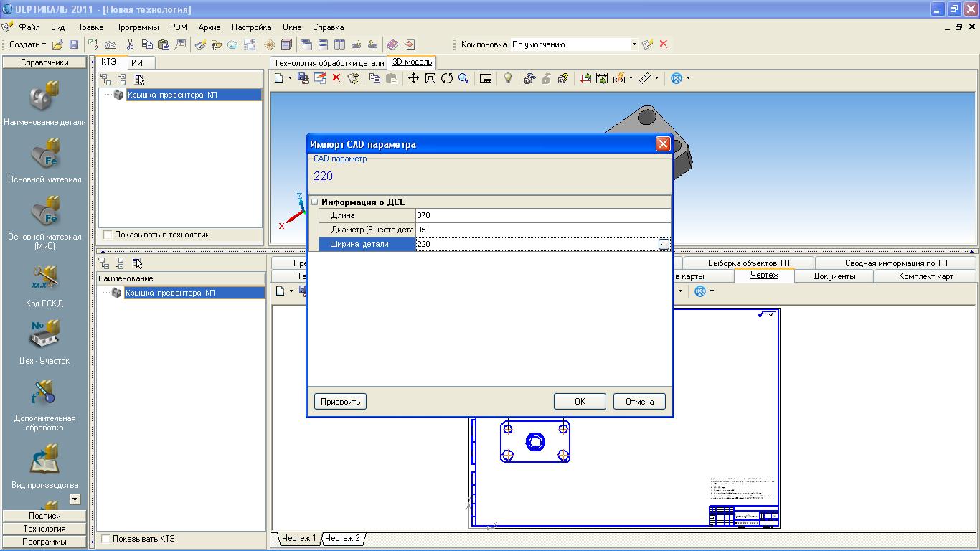Open the PDM menu
This screenshot has width=980, height=551.
click(x=179, y=27)
